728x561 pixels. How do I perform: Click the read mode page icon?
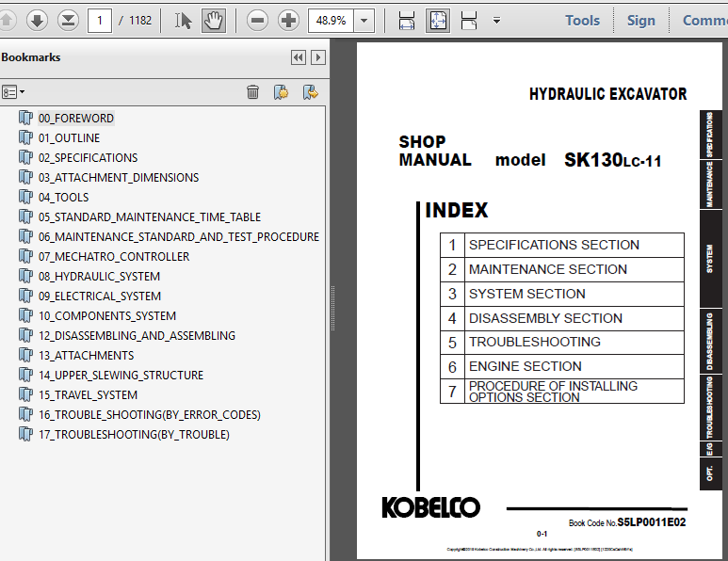[x=468, y=21]
